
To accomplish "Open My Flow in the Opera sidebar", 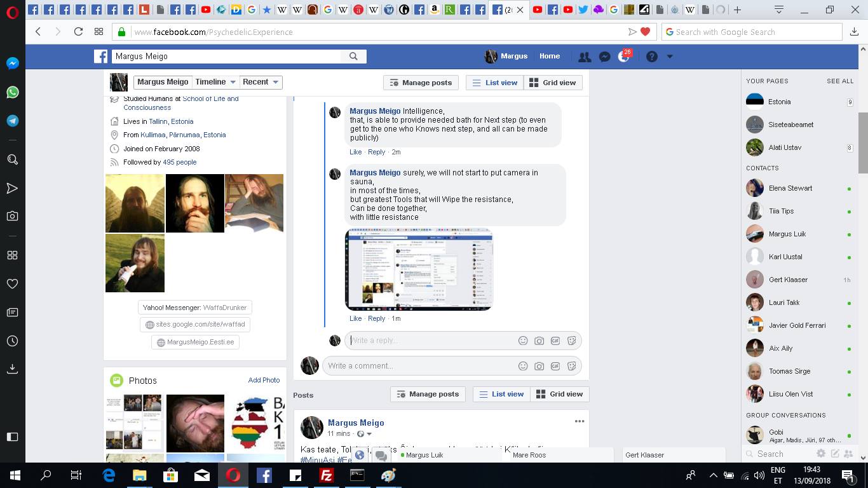I will (x=12, y=188).
